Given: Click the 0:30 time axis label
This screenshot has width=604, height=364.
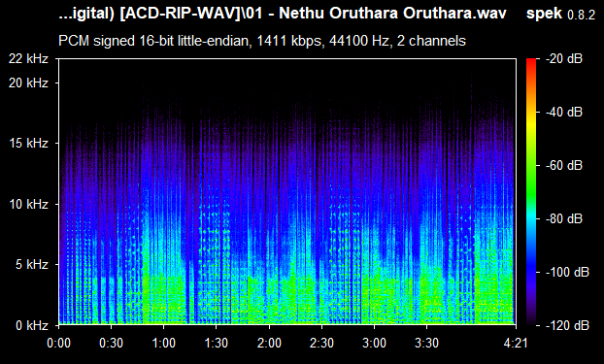Looking at the screenshot, I should click(112, 343).
